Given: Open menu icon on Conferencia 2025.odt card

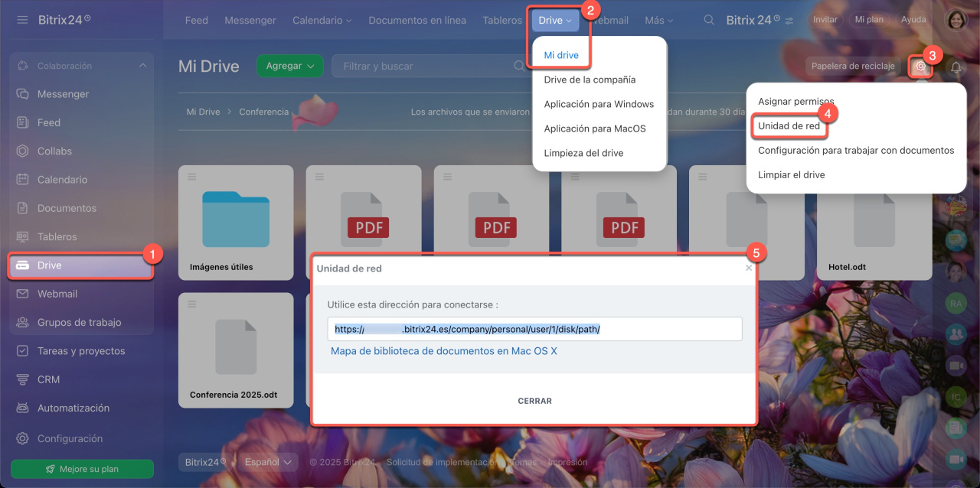Looking at the screenshot, I should tap(191, 304).
